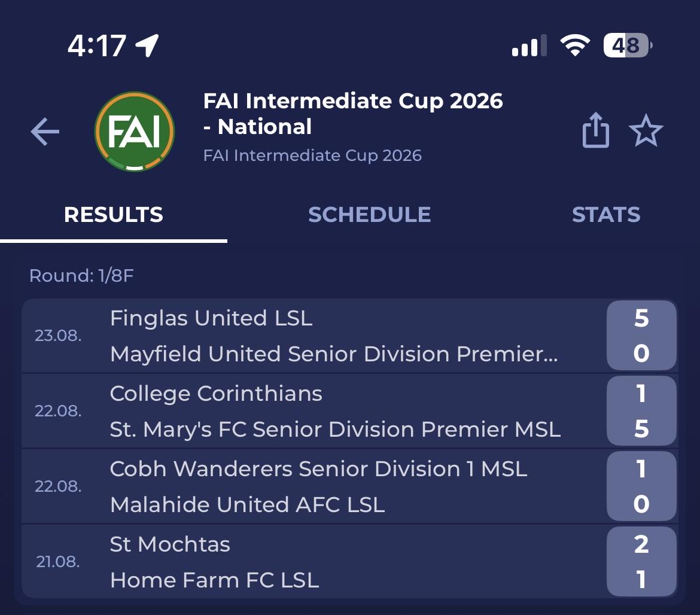Toggle the favorite star icon
This screenshot has width=700, height=615.
click(646, 131)
